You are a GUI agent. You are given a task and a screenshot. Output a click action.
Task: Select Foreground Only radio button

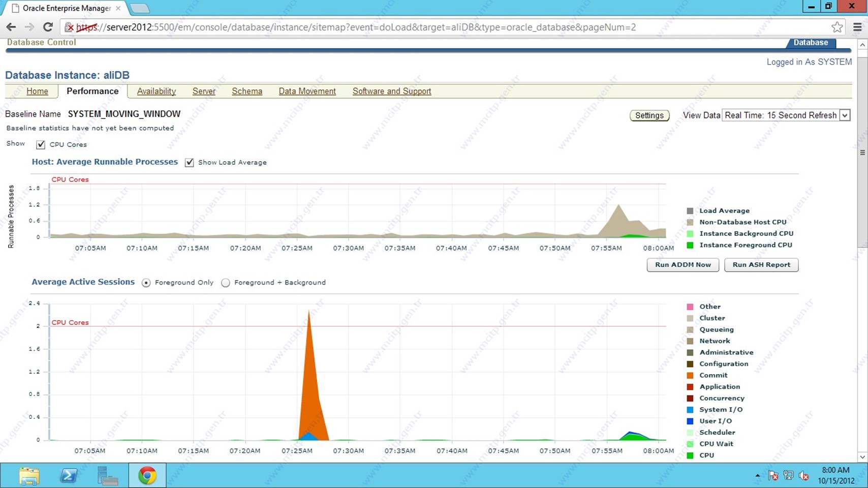146,283
